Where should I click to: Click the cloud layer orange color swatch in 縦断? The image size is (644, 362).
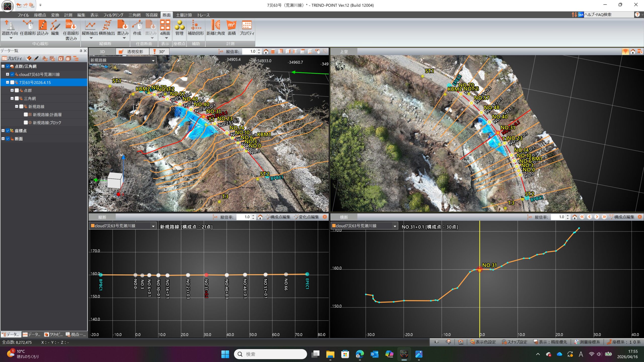[x=93, y=226]
